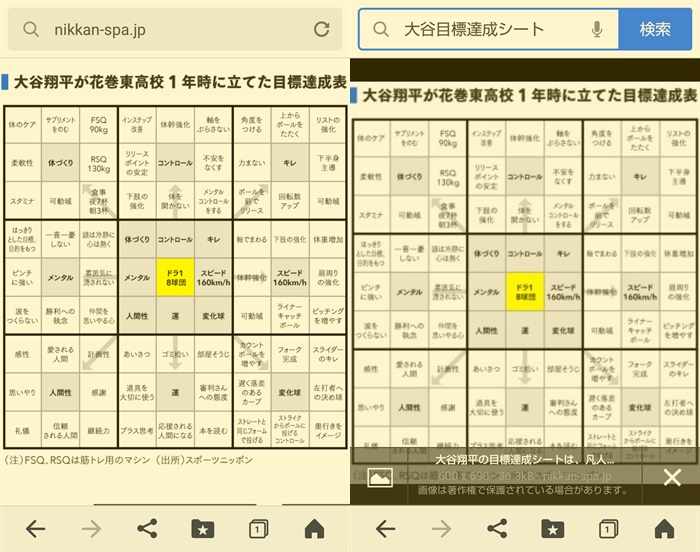Close the image caption overlay with X
Viewport: 700px width, 552px height.
(x=672, y=477)
